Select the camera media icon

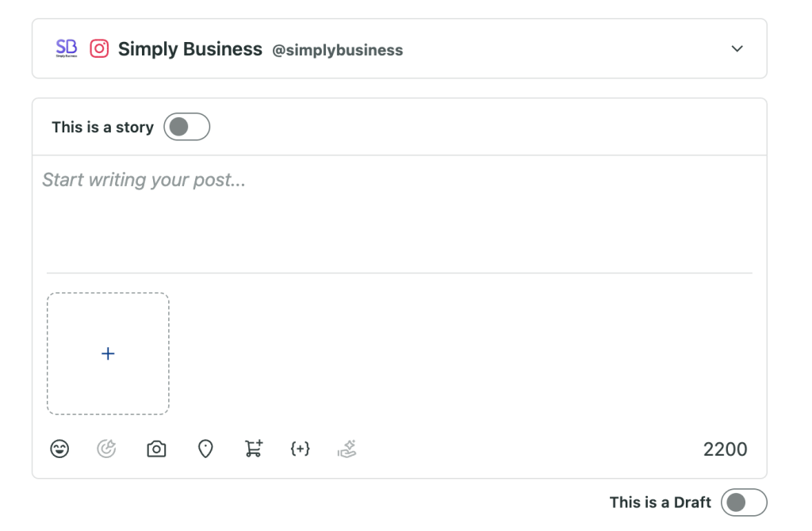[156, 449]
